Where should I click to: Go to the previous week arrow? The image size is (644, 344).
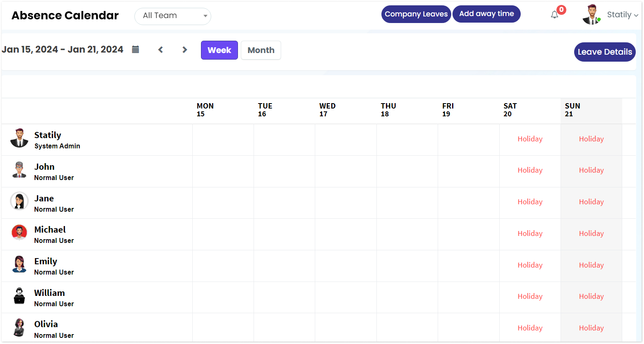pyautogui.click(x=161, y=50)
